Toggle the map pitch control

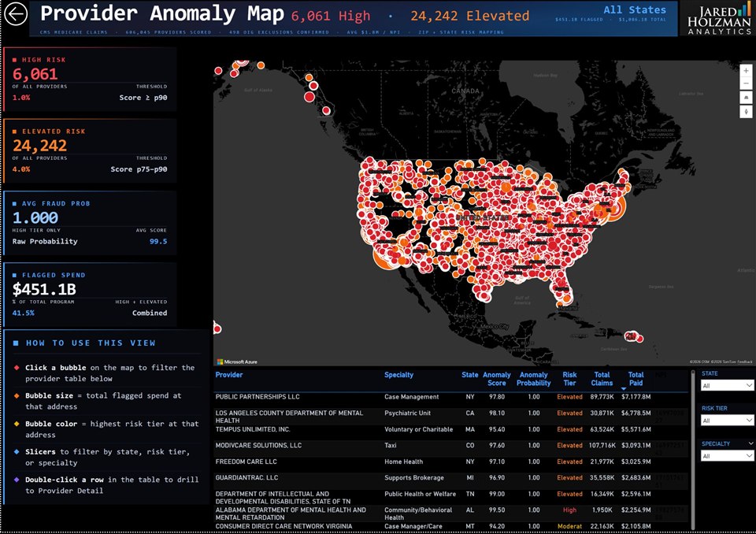746,98
